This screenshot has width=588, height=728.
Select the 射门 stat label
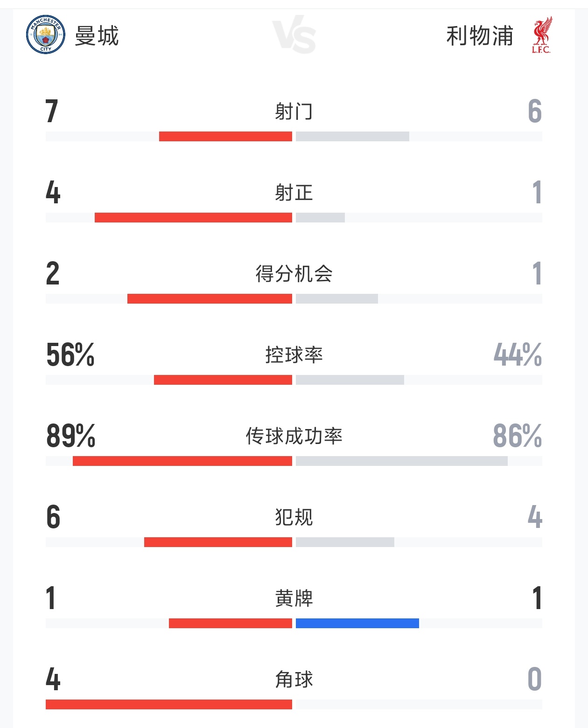(x=294, y=111)
